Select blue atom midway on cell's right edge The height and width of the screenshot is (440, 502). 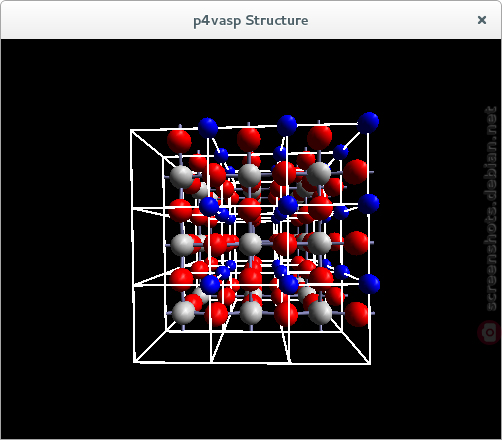[x=369, y=204]
